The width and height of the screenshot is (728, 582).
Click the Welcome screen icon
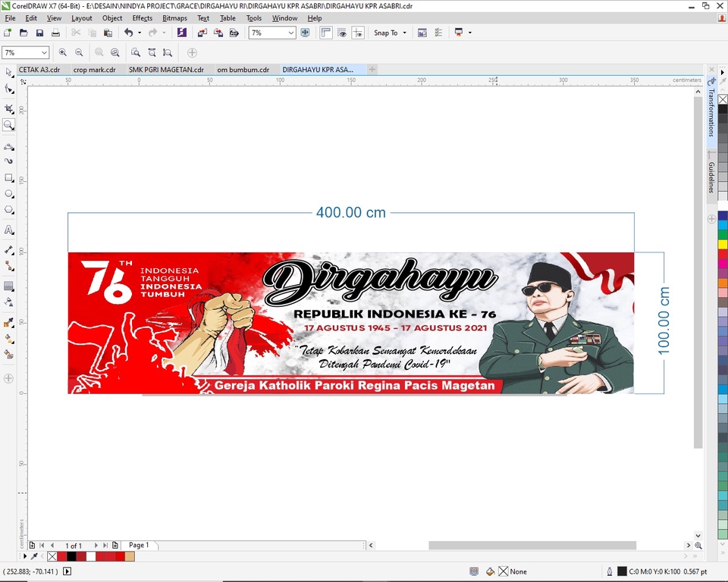422,33
